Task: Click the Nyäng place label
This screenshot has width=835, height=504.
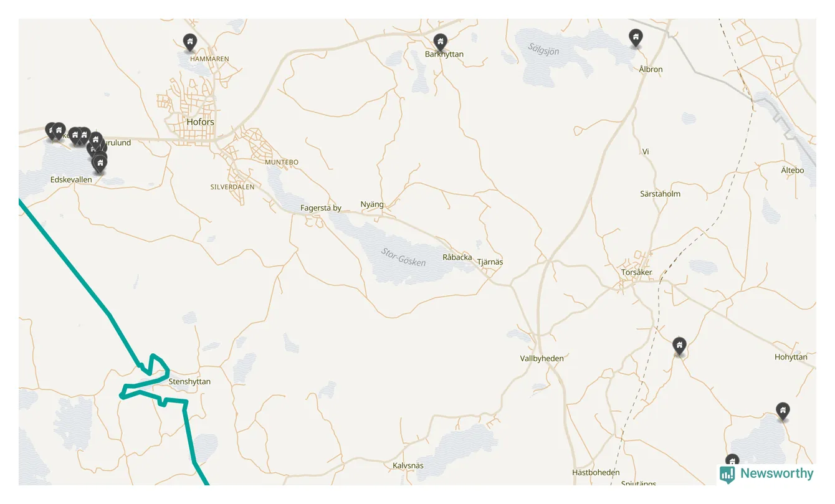Action: coord(372,204)
